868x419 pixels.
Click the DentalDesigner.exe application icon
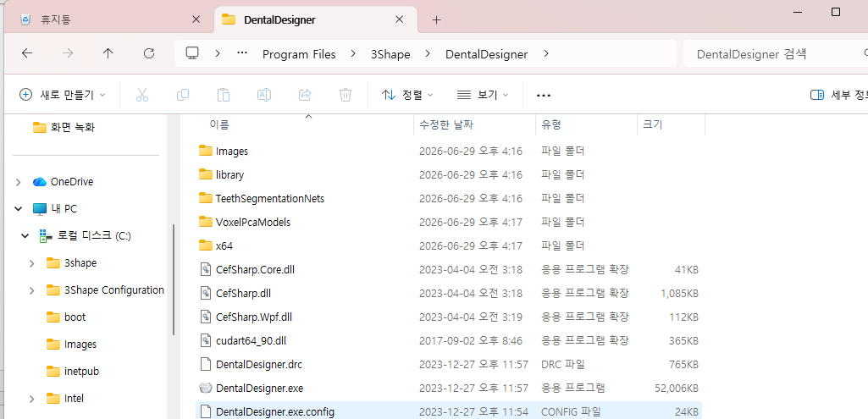click(x=206, y=388)
